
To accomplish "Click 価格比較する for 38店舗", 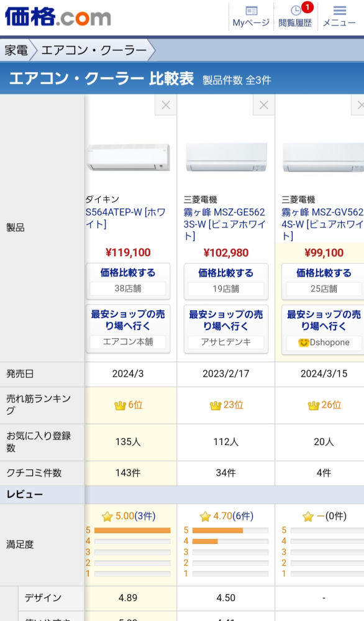I will coord(128,281).
